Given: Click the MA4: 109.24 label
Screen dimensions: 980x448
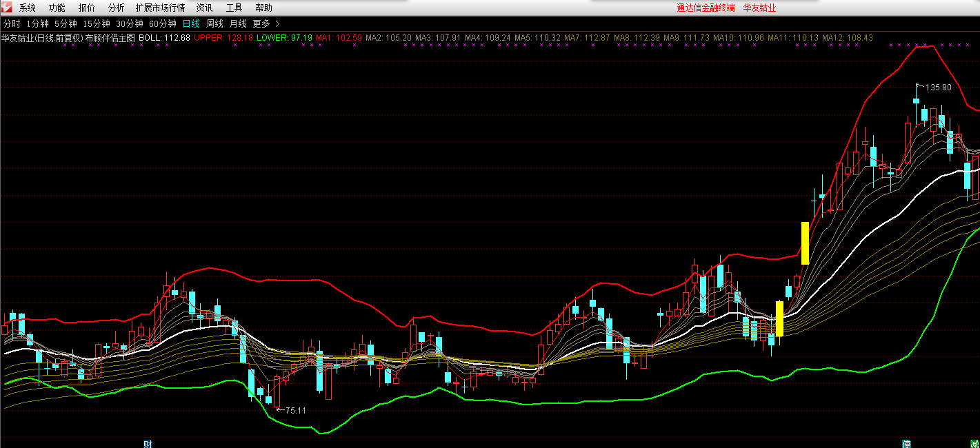Looking at the screenshot, I should (488, 38).
